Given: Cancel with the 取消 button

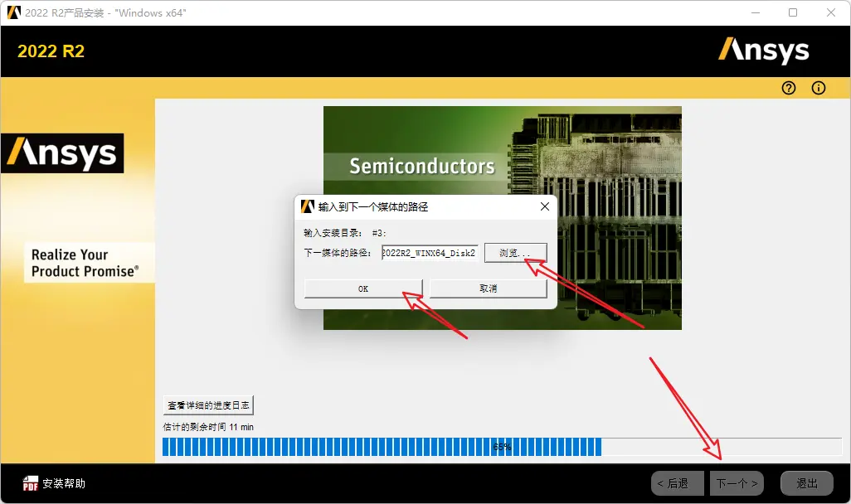Looking at the screenshot, I should (488, 288).
